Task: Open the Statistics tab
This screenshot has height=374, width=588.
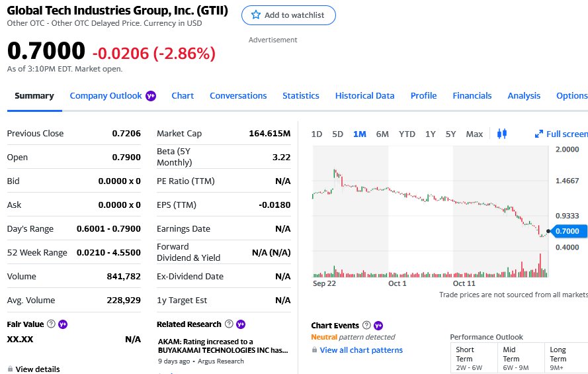Action: click(301, 96)
